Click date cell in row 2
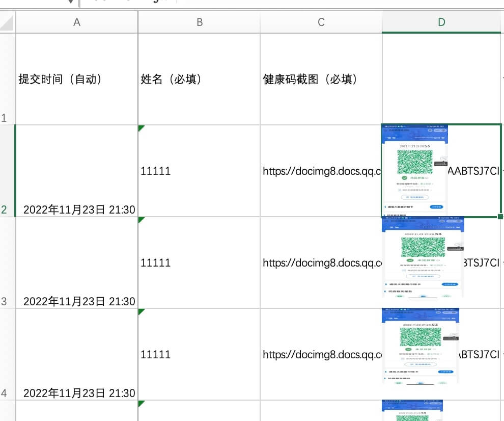504x421 pixels. [x=77, y=171]
